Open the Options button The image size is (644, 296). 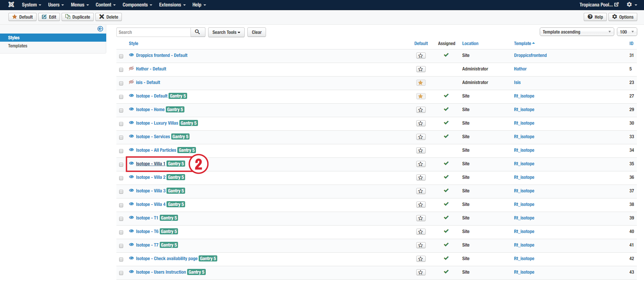623,17
